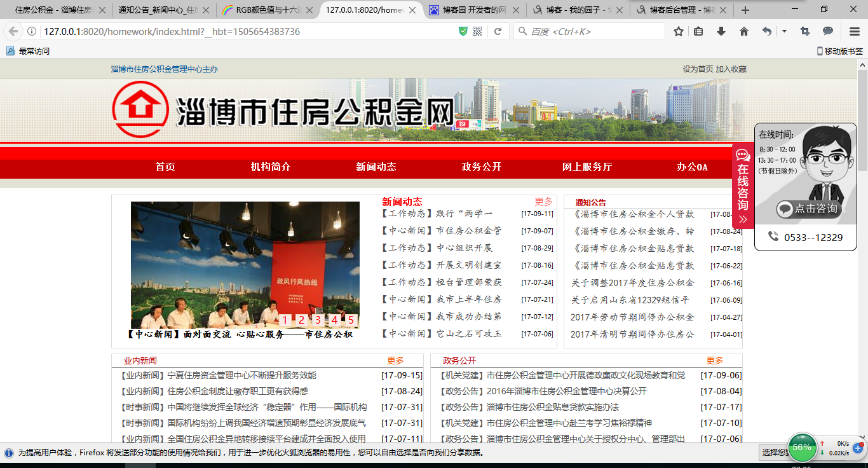The image size is (868, 468).
Task: Click the news slideshow photo
Action: (245, 265)
